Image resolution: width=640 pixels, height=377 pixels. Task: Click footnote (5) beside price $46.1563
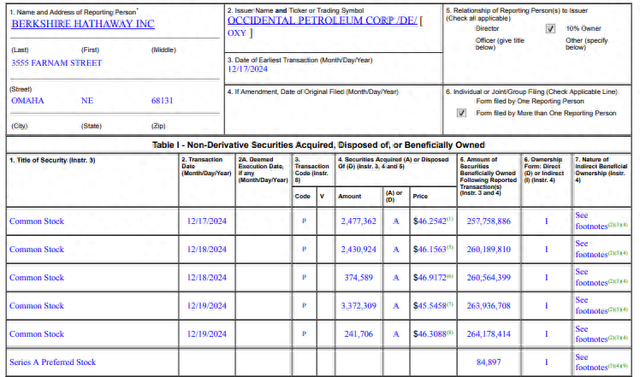pyautogui.click(x=450, y=247)
